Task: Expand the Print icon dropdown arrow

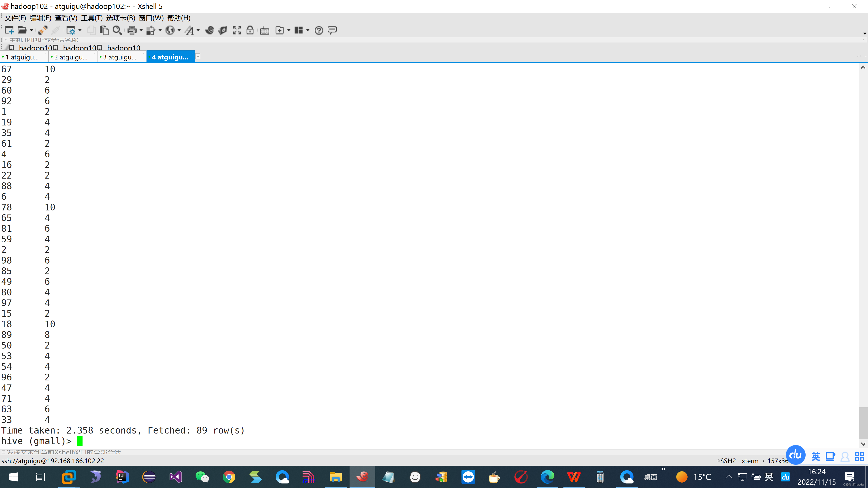Action: pyautogui.click(x=141, y=30)
